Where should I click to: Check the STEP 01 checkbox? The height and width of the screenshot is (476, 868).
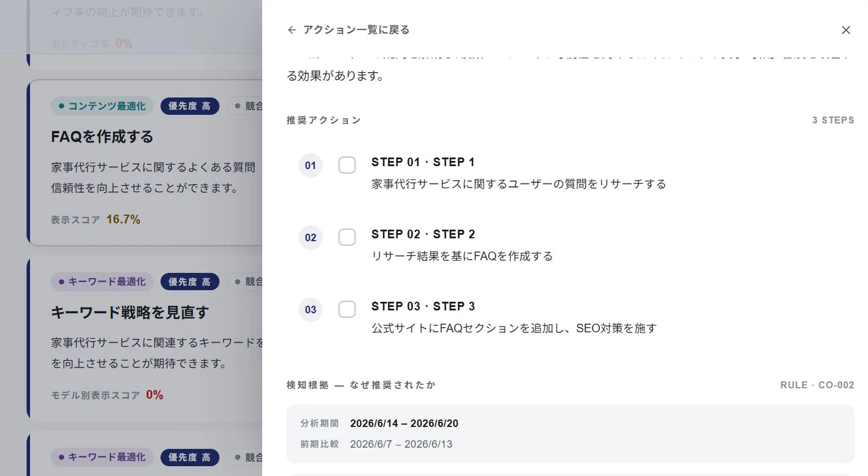tap(347, 165)
